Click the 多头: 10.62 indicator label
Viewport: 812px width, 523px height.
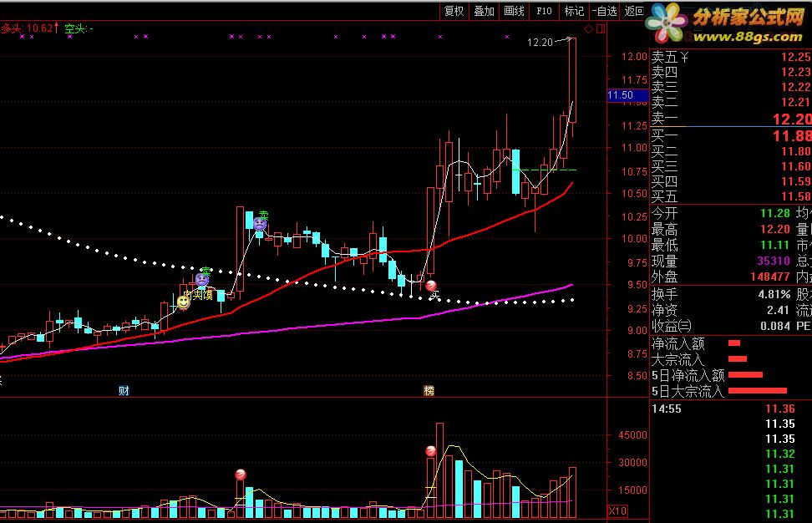(29, 28)
